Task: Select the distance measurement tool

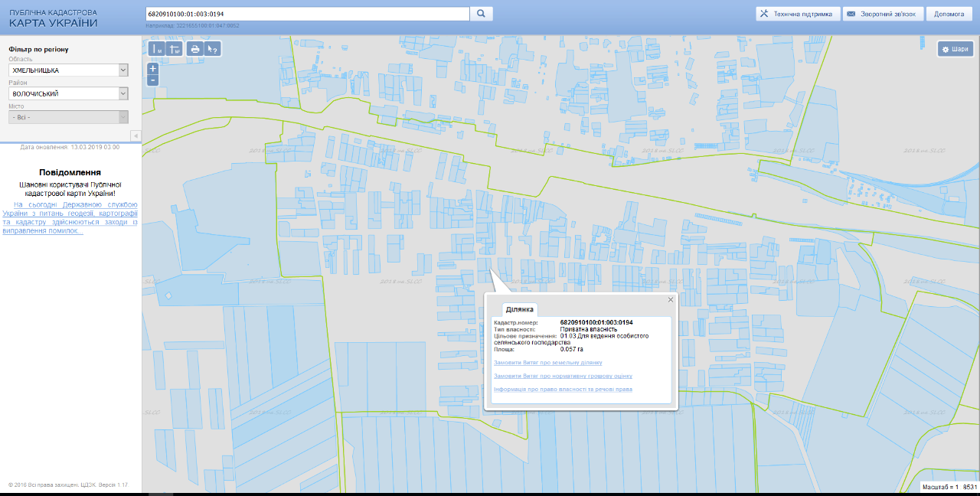Action: click(156, 49)
